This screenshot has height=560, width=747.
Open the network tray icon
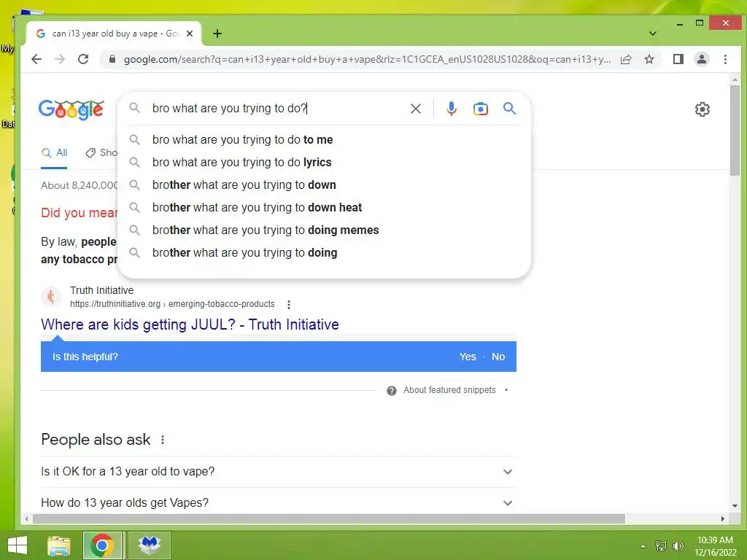(660, 545)
